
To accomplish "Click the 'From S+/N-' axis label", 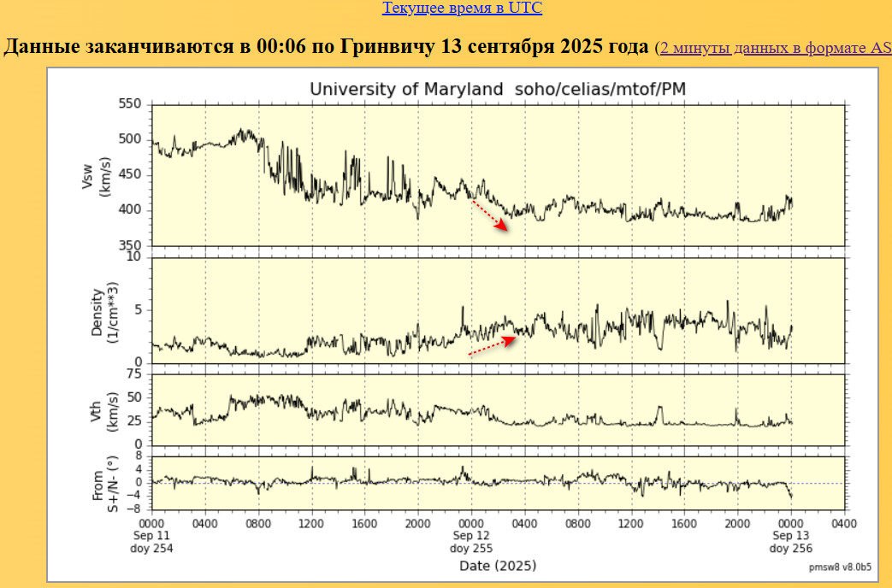I will (x=102, y=485).
